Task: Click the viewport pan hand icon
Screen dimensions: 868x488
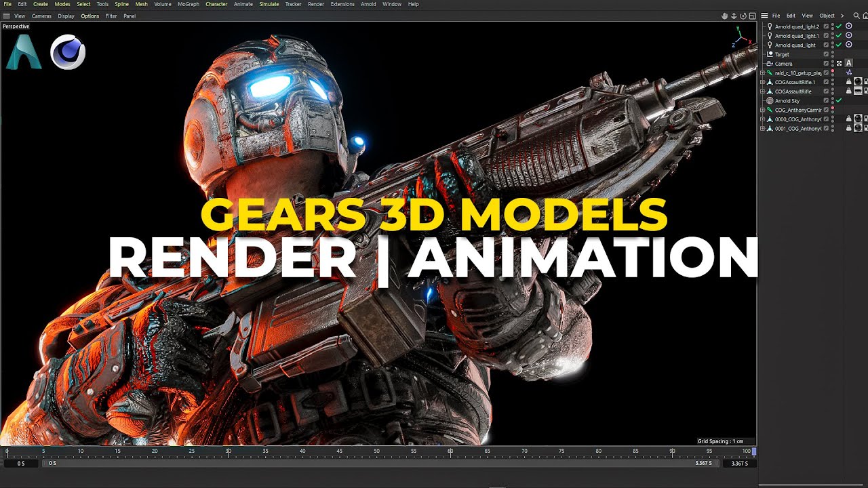Action: (x=724, y=16)
